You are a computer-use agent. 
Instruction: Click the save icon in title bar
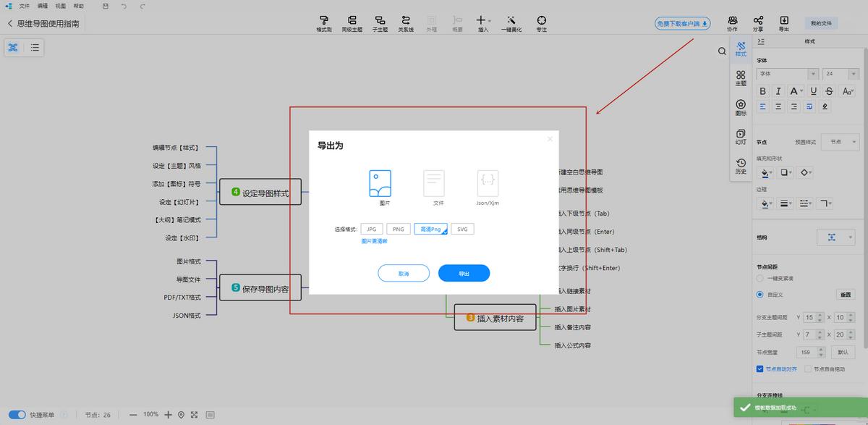(x=106, y=6)
